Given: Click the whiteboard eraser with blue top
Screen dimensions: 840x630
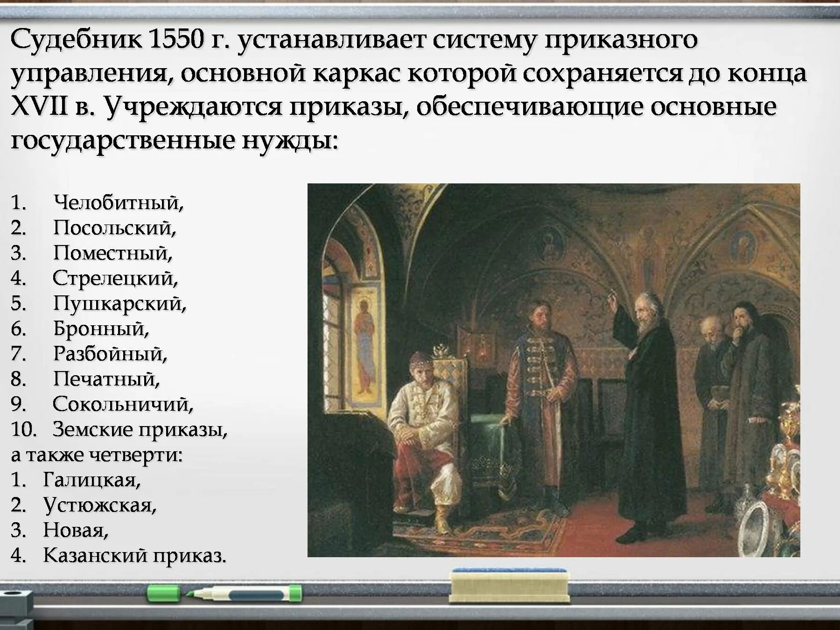Looking at the screenshot, I should pyautogui.click(x=510, y=586).
